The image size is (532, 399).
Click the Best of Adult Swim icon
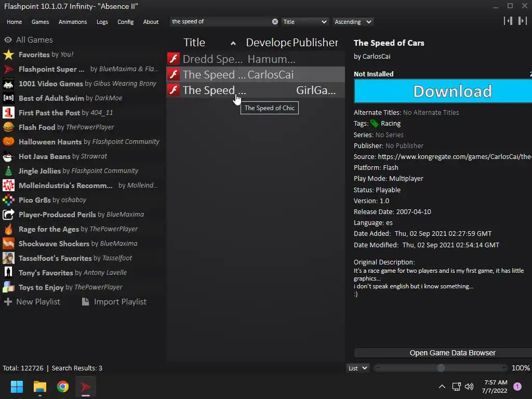(8, 98)
